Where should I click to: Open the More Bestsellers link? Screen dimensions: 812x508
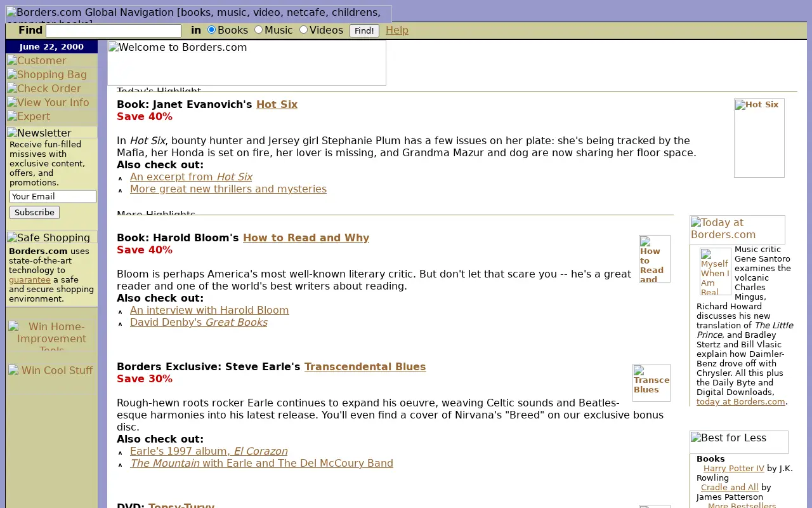point(742,505)
